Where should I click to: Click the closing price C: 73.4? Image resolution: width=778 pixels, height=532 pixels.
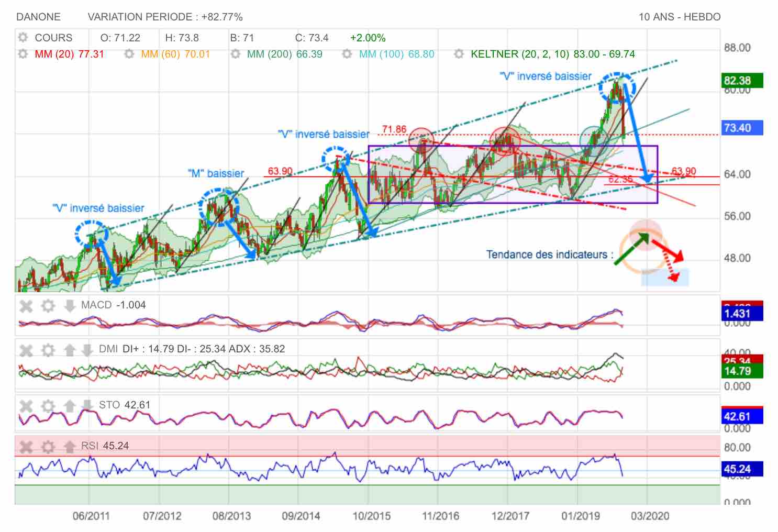coord(312,38)
